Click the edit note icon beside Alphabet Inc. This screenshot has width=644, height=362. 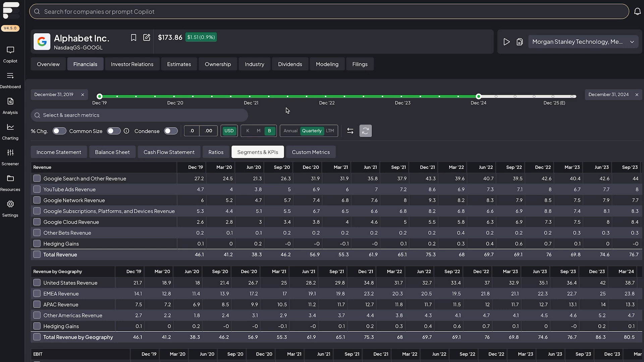(147, 38)
